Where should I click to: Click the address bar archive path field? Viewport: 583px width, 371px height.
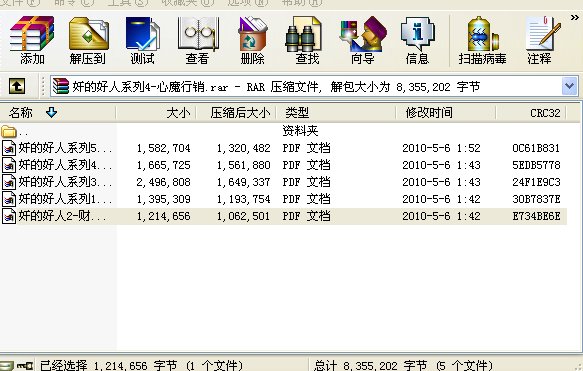click(306, 86)
